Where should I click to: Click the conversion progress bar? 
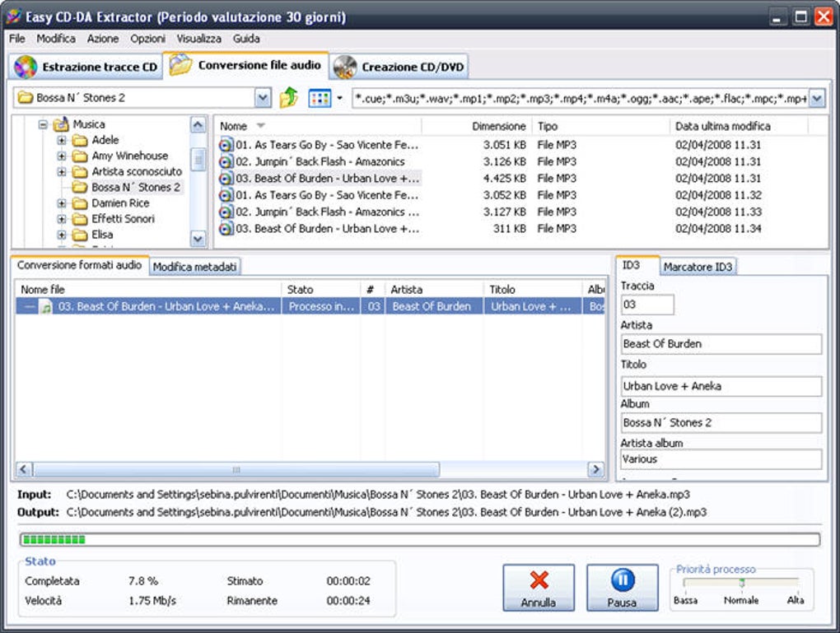pos(420,539)
